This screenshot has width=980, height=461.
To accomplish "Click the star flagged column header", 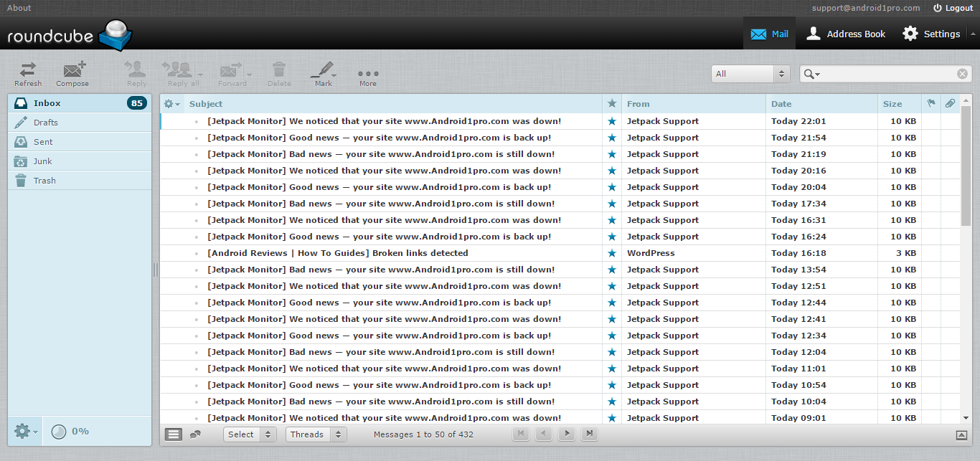I will (612, 104).
